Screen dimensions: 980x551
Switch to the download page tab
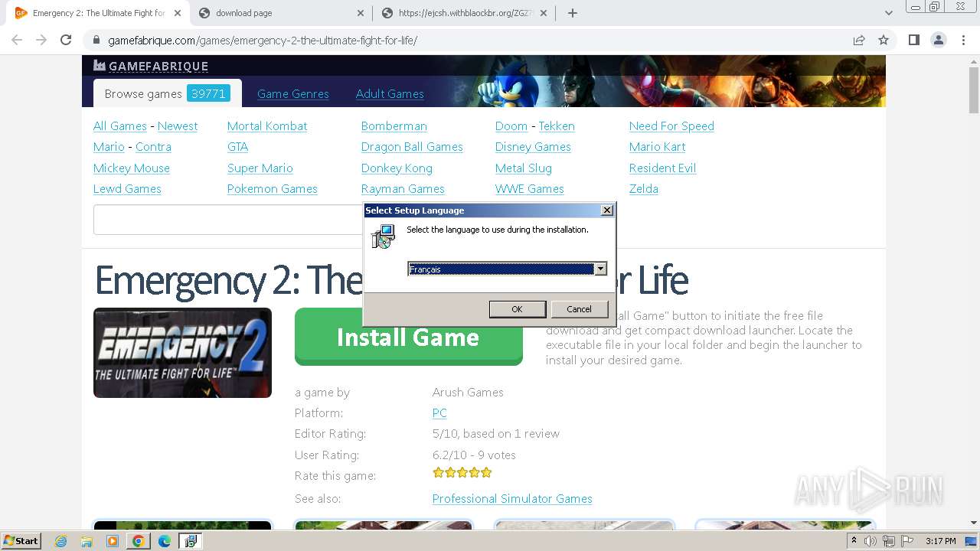tap(280, 13)
